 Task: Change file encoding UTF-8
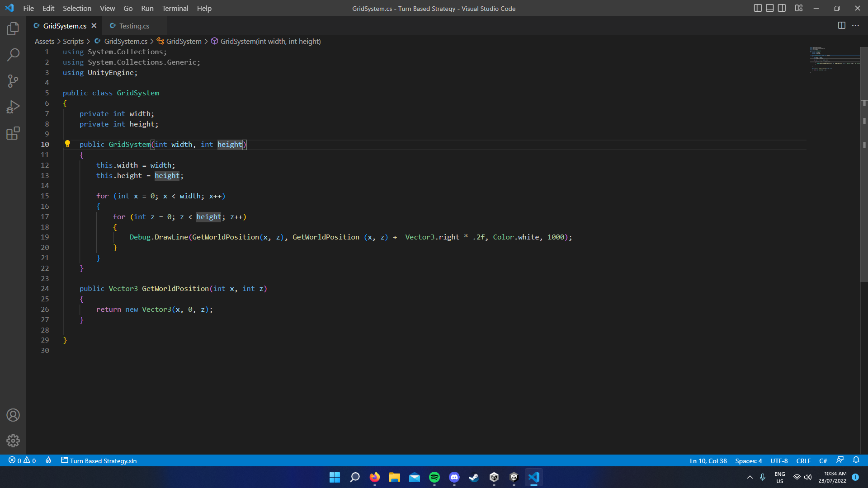(779, 460)
